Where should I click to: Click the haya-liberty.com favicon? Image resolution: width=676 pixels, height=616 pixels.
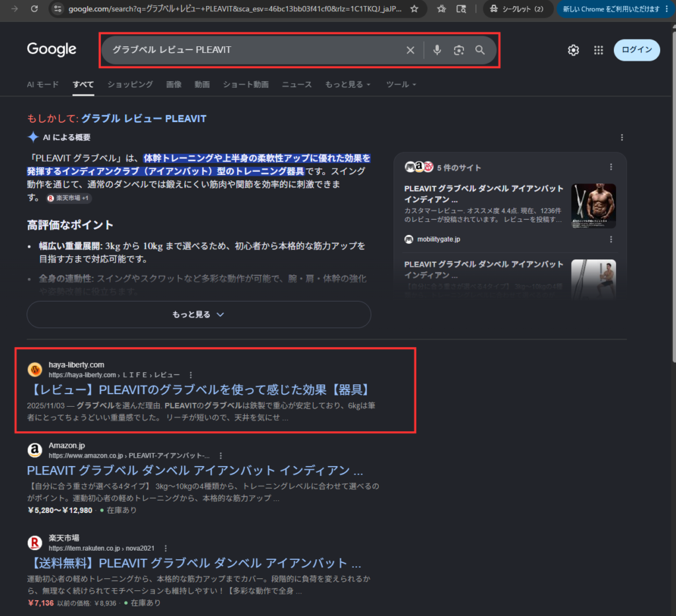tap(35, 370)
